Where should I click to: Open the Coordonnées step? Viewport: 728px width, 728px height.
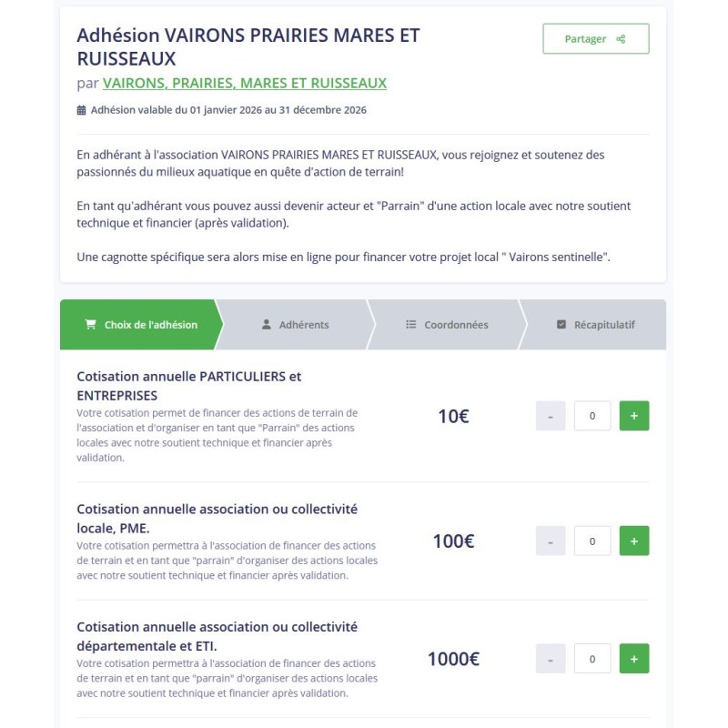pyautogui.click(x=446, y=323)
